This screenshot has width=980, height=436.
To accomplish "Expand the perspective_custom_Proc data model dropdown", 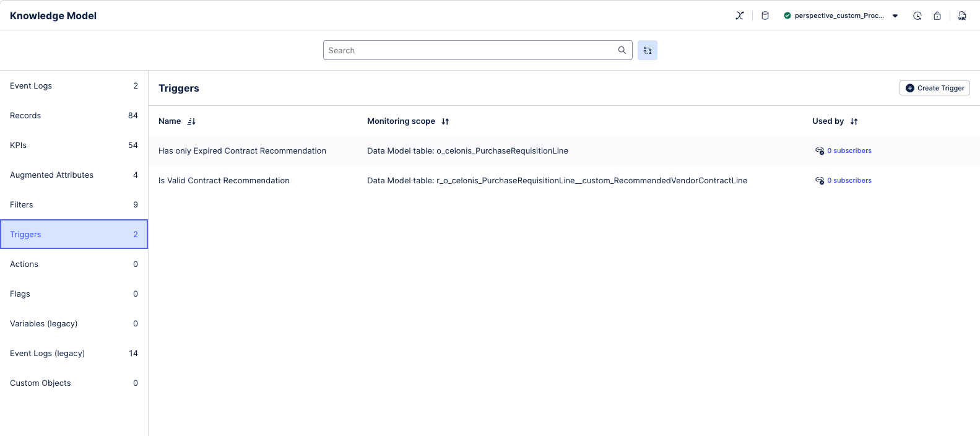I will tap(895, 15).
